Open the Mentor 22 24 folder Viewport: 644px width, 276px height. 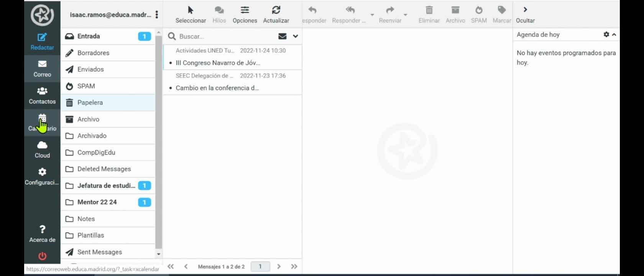click(x=108, y=202)
